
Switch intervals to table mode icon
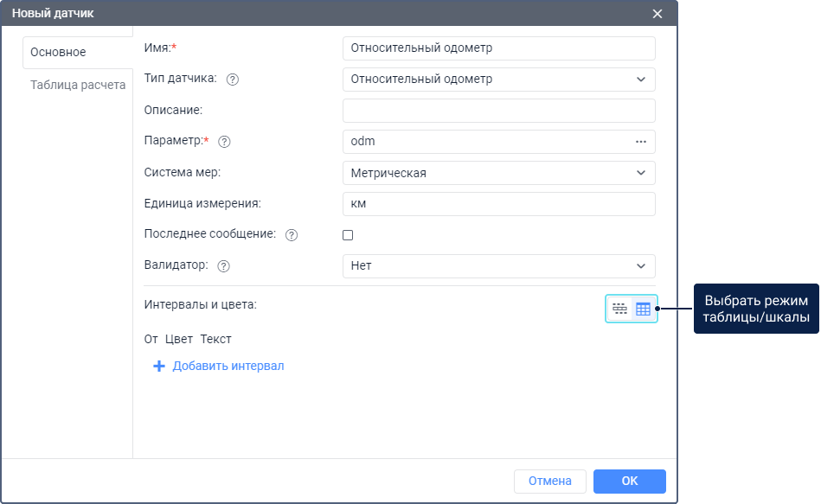[x=643, y=309]
